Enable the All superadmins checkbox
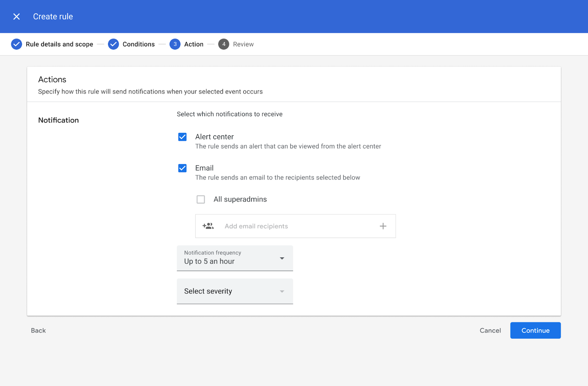This screenshot has width=588, height=386. [x=201, y=199]
